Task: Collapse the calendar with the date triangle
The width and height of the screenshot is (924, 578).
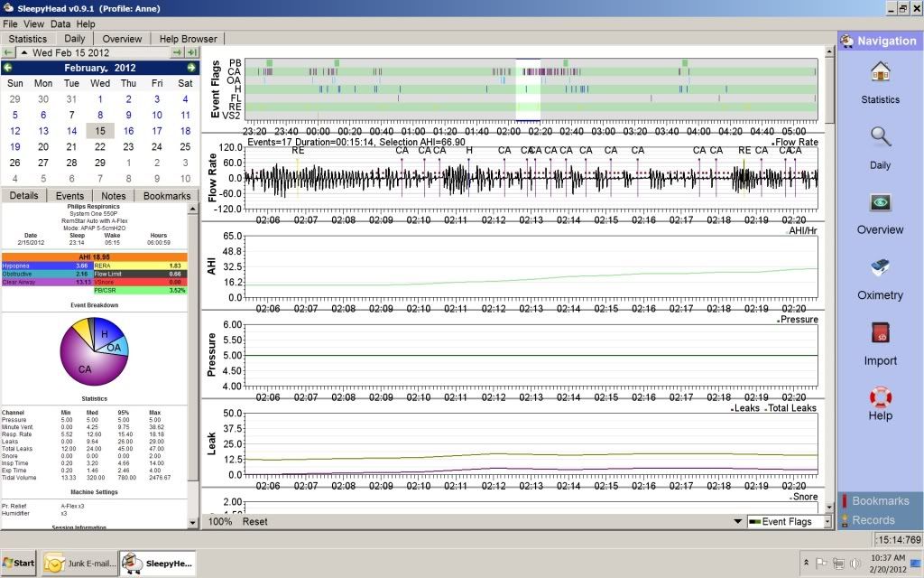Action: [24, 52]
